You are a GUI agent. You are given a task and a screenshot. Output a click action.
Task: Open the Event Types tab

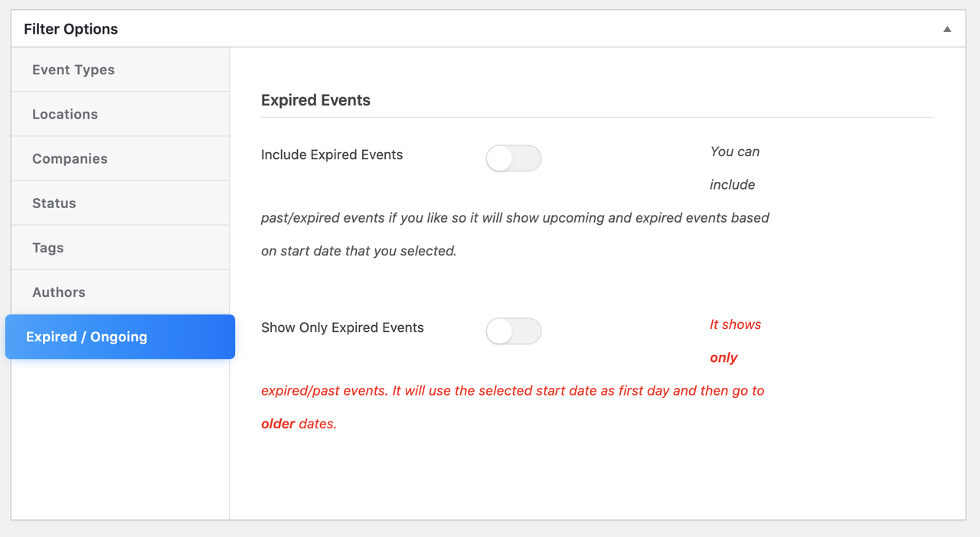(73, 70)
